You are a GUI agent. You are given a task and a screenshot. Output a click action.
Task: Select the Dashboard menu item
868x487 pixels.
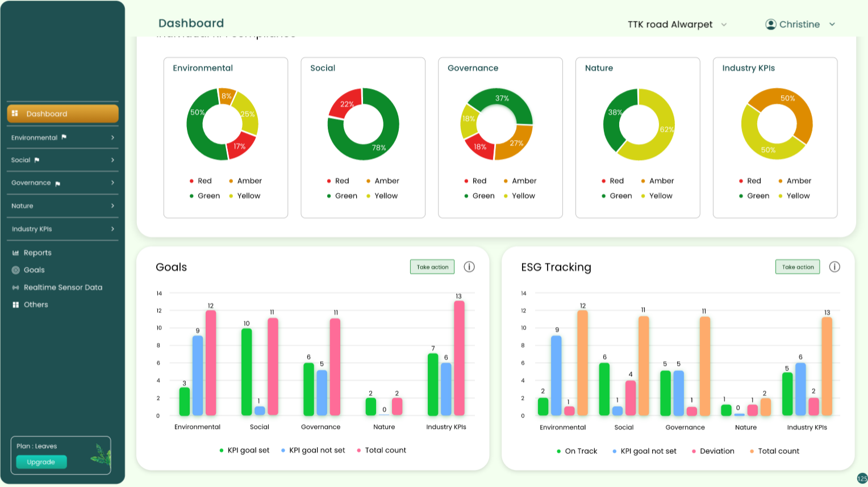point(62,114)
